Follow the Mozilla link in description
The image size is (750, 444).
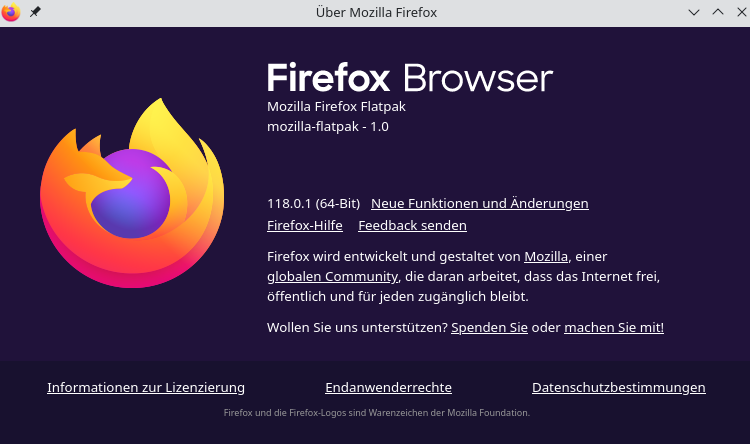click(x=545, y=257)
